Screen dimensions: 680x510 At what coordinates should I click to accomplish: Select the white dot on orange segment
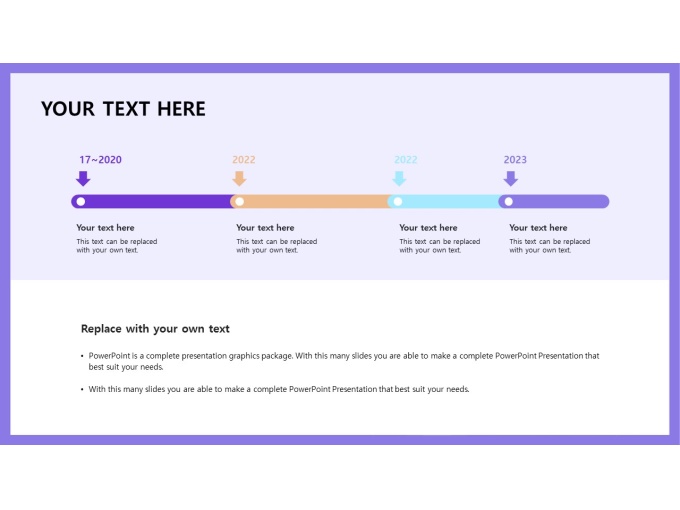tap(239, 201)
